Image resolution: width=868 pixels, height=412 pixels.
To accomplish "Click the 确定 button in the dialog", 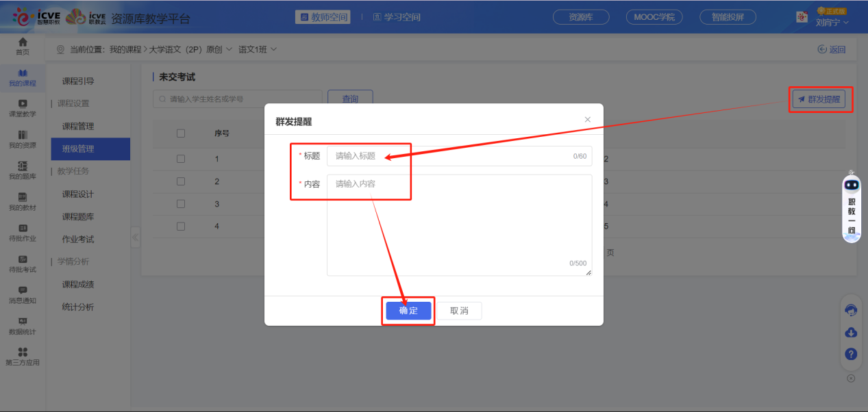I will point(408,310).
